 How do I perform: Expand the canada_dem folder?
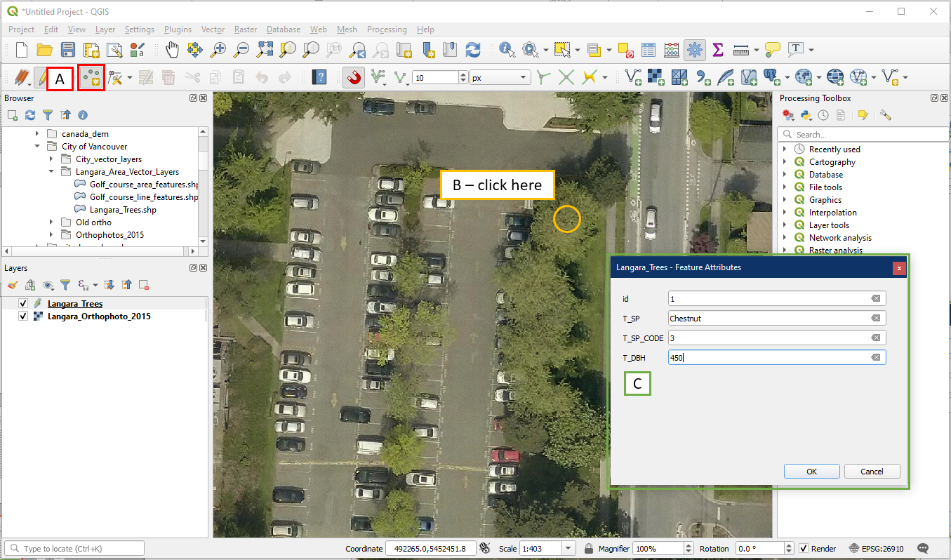pyautogui.click(x=36, y=134)
